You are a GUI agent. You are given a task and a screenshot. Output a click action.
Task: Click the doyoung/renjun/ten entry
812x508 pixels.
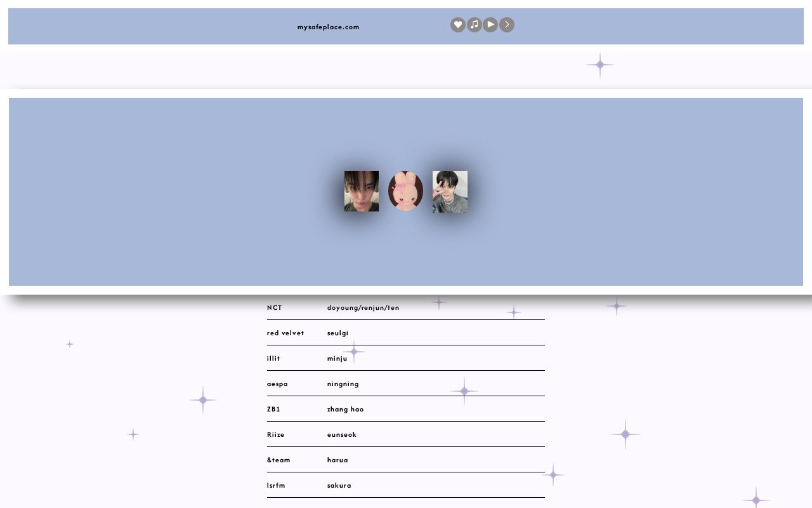point(363,307)
